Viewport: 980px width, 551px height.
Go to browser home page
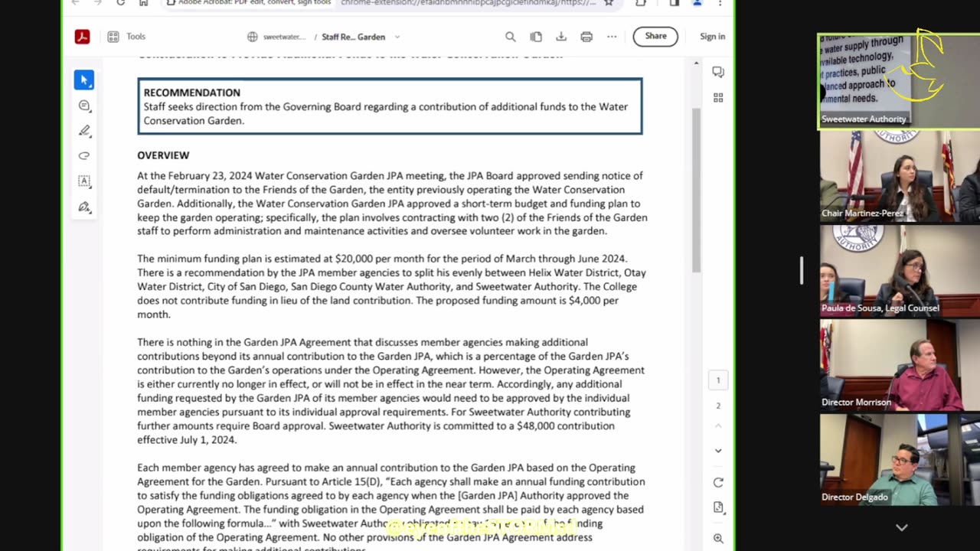(x=143, y=3)
